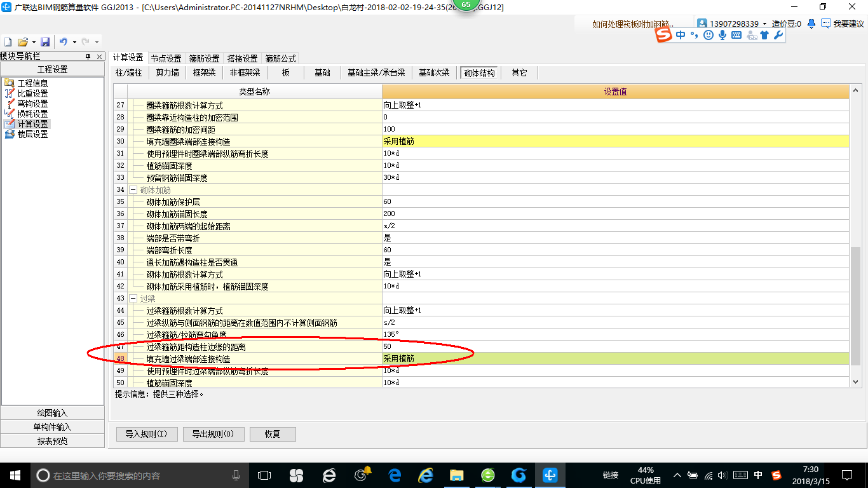Click the 导出规则(O) button
Viewport: 868px width, 488px height.
[x=213, y=434]
